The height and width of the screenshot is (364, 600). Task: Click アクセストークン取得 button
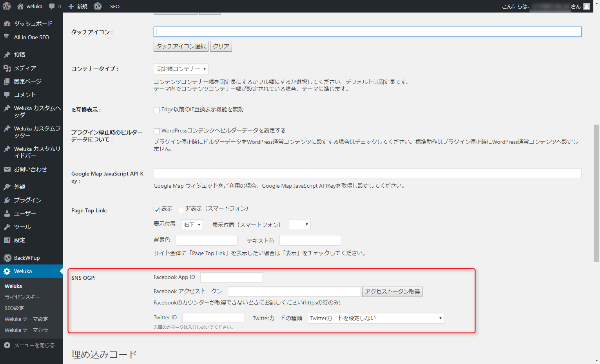[392, 292]
